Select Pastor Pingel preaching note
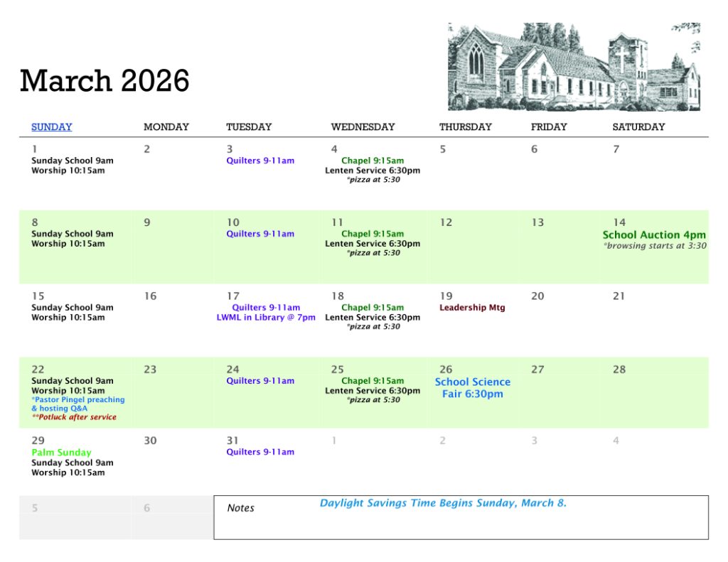728x562 pixels. point(77,400)
